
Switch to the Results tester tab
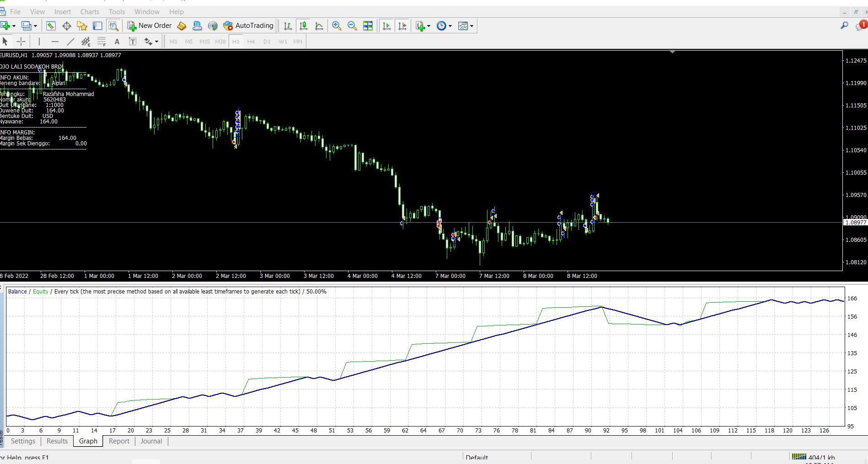tap(57, 441)
